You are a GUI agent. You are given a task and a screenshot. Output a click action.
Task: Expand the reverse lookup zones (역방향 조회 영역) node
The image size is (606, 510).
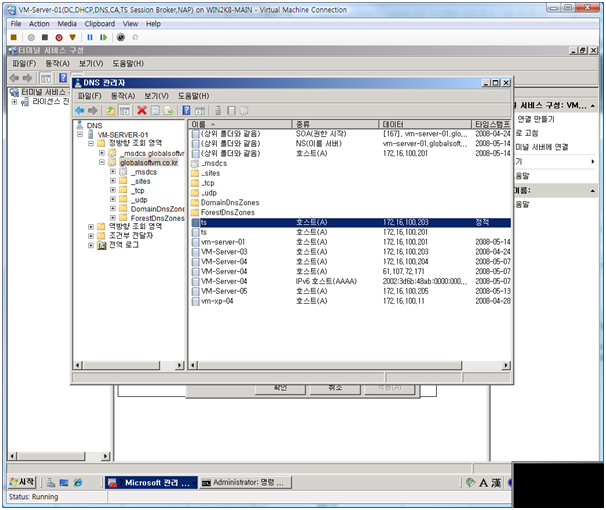pyautogui.click(x=90, y=227)
